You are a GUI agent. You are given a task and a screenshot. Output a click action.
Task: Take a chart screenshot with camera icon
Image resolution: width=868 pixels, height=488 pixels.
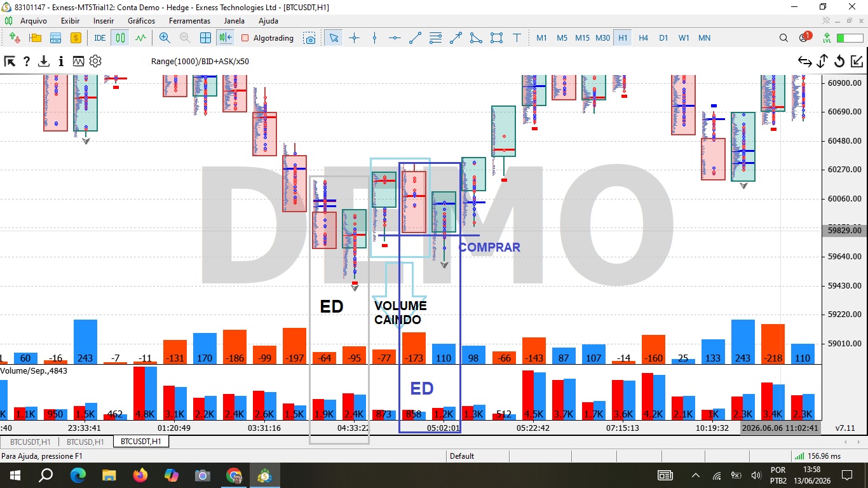[x=309, y=38]
